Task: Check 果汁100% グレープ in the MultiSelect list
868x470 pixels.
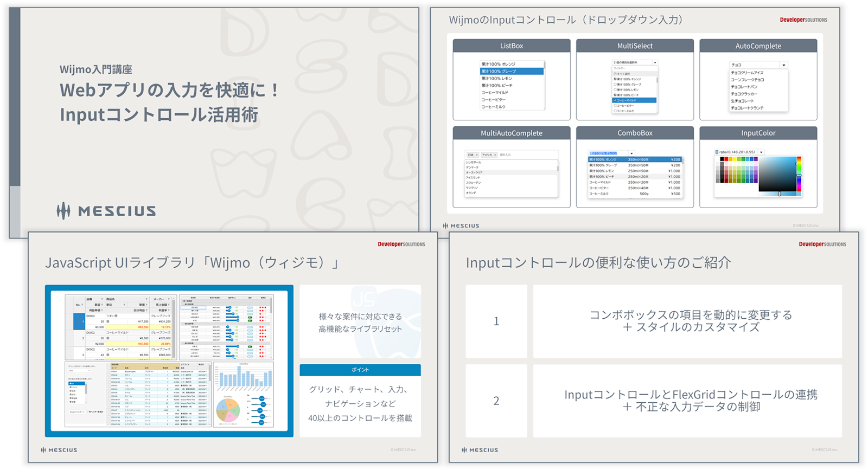Action: (615, 85)
